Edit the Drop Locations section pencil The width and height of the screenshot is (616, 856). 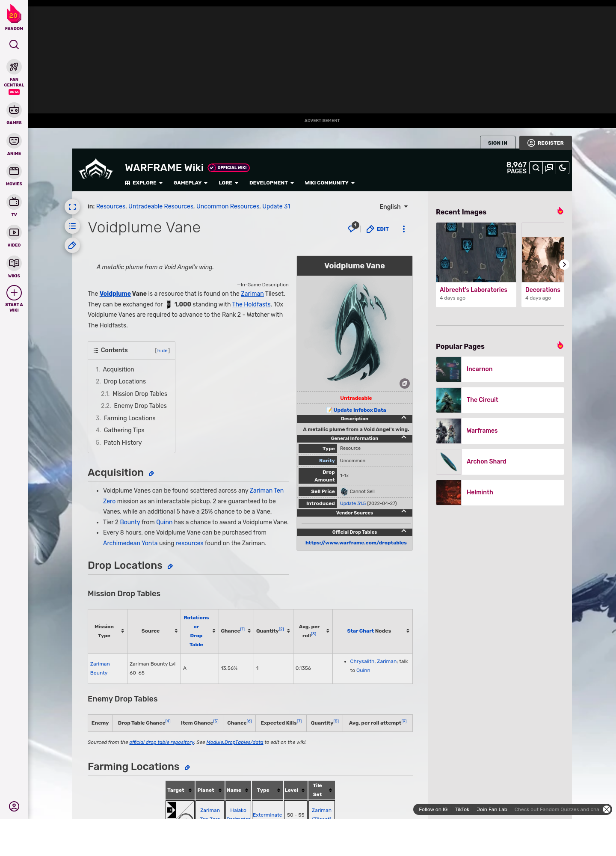point(170,566)
